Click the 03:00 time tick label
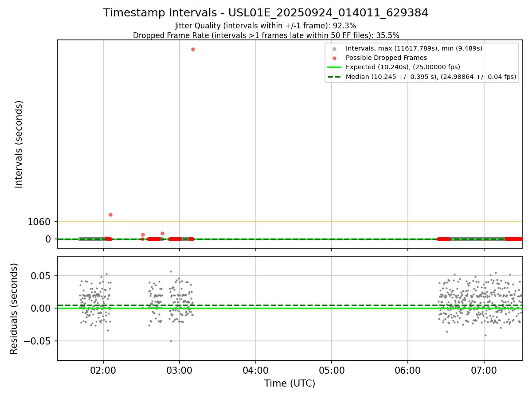 click(180, 370)
